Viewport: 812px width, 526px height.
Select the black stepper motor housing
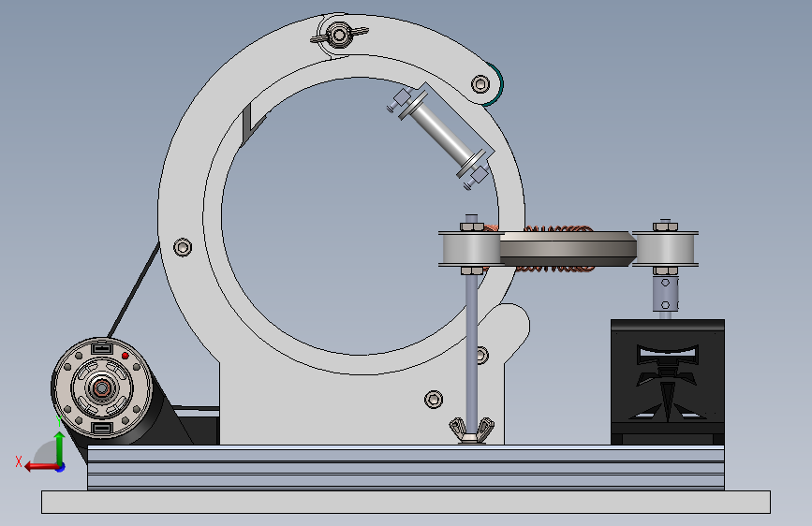point(668,382)
